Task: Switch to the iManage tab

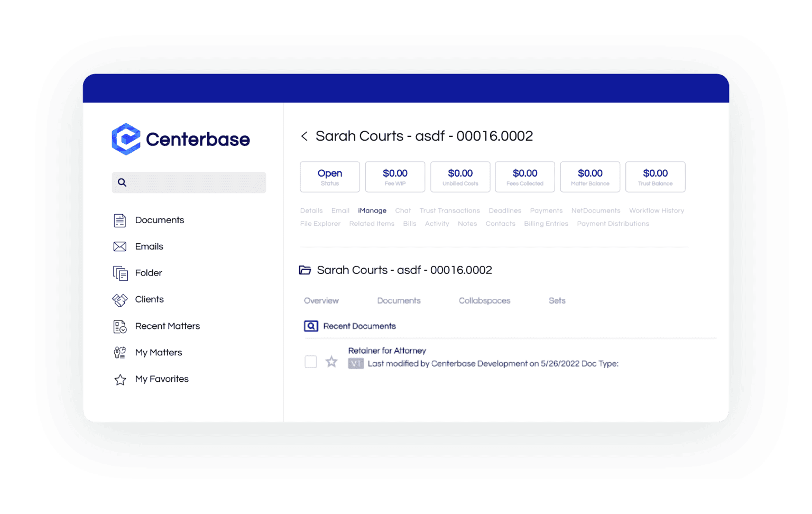Action: (372, 210)
